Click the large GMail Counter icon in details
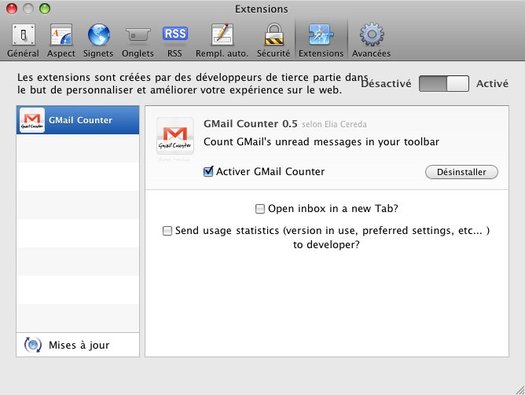The height and width of the screenshot is (395, 525). tap(175, 136)
